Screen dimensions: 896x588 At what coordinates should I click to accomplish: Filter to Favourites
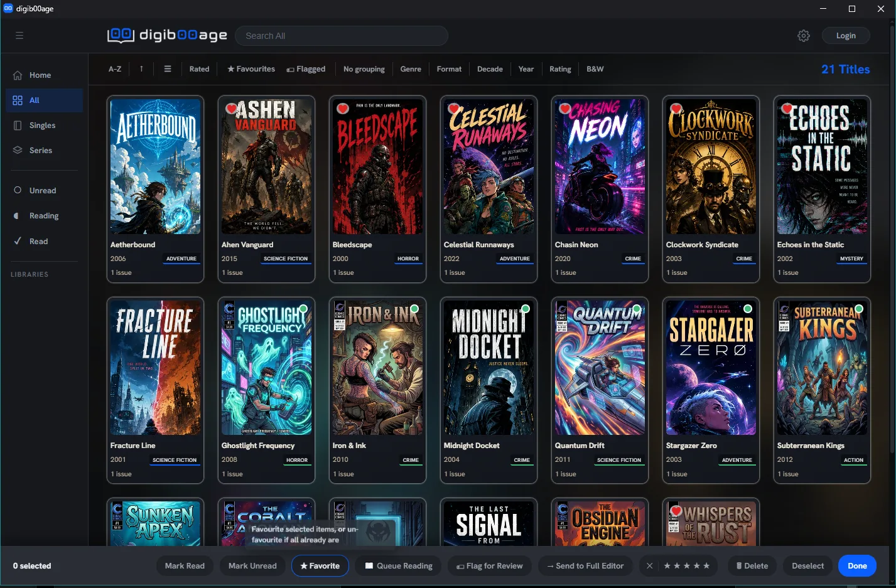[251, 69]
